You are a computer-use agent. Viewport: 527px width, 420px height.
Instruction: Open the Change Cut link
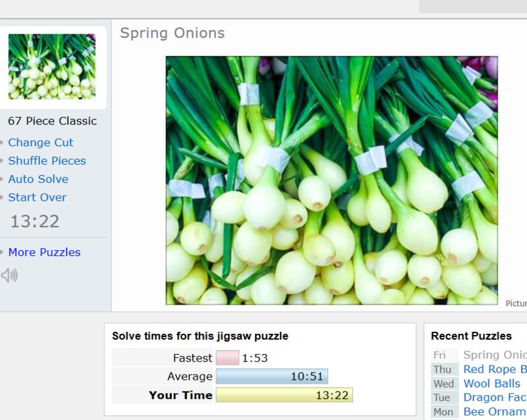coord(41,142)
